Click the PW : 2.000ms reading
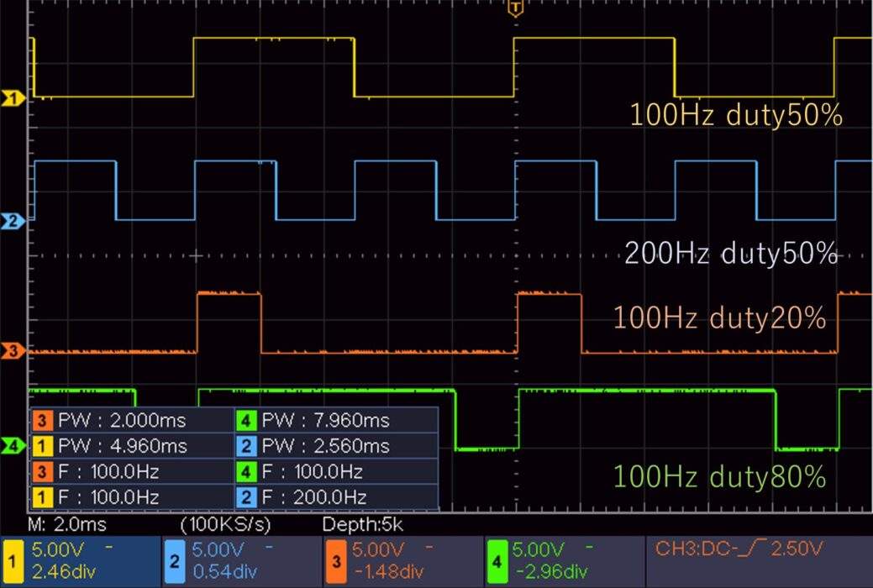This screenshot has width=873, height=588. click(122, 420)
